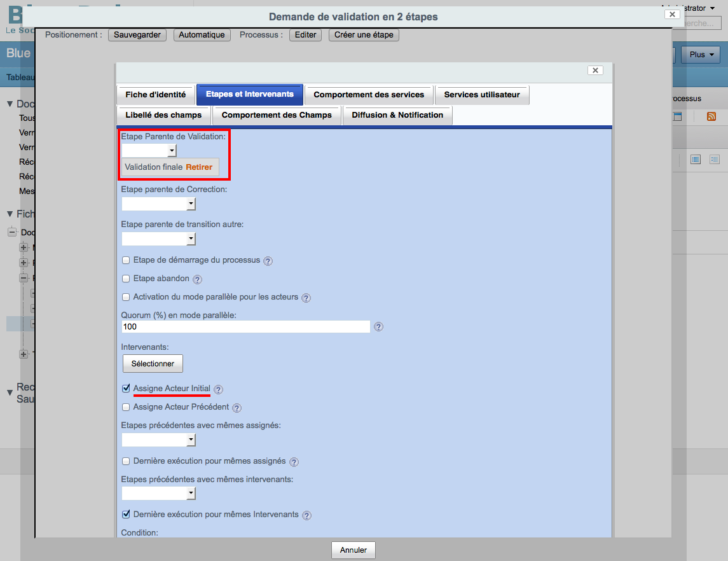The height and width of the screenshot is (561, 728).
Task: Uncheck Dernière exécution pour mêmes Intervenants
Action: (x=126, y=514)
